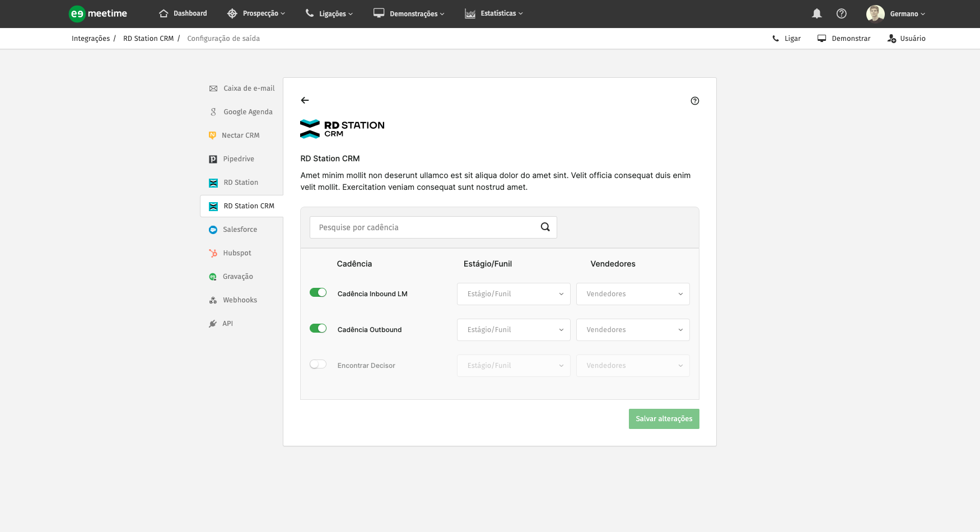Click Hubspot icon in sidebar
980x532 pixels.
213,253
